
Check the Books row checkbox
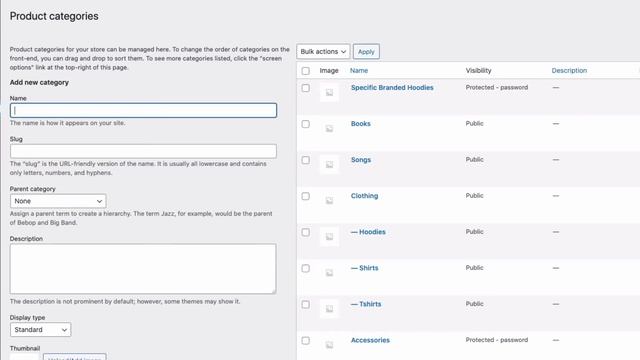point(305,124)
